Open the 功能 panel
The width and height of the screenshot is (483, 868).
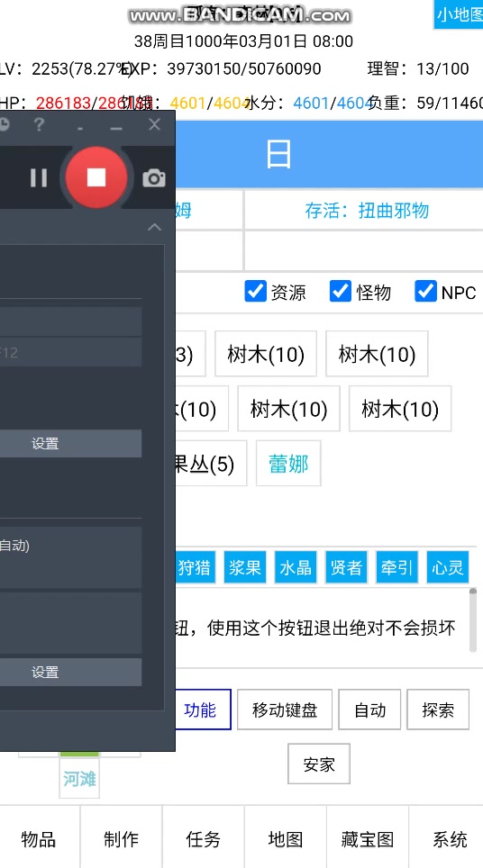click(202, 710)
